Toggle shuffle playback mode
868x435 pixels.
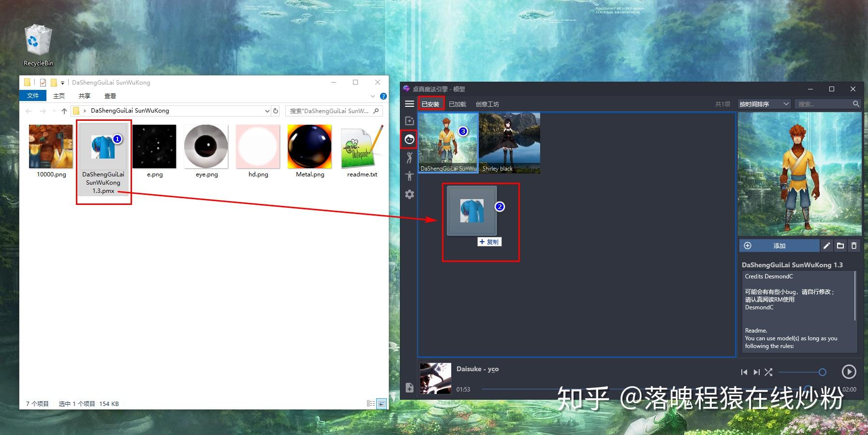coord(768,372)
